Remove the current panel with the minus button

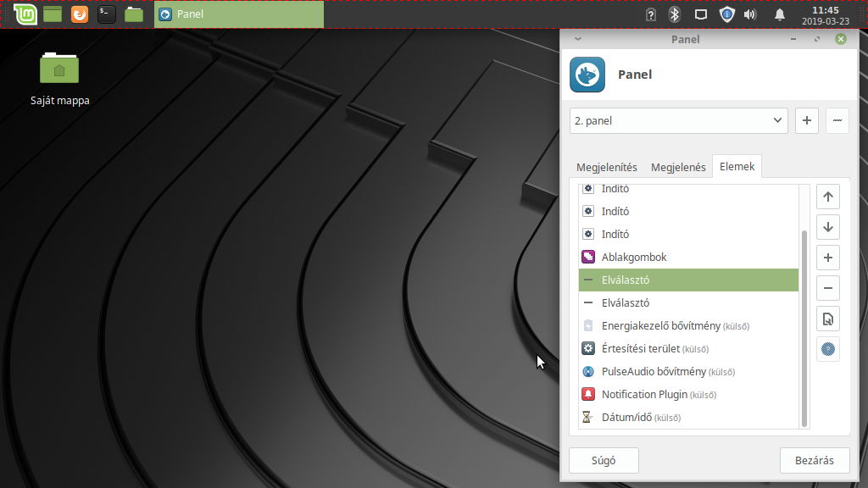pyautogui.click(x=837, y=120)
